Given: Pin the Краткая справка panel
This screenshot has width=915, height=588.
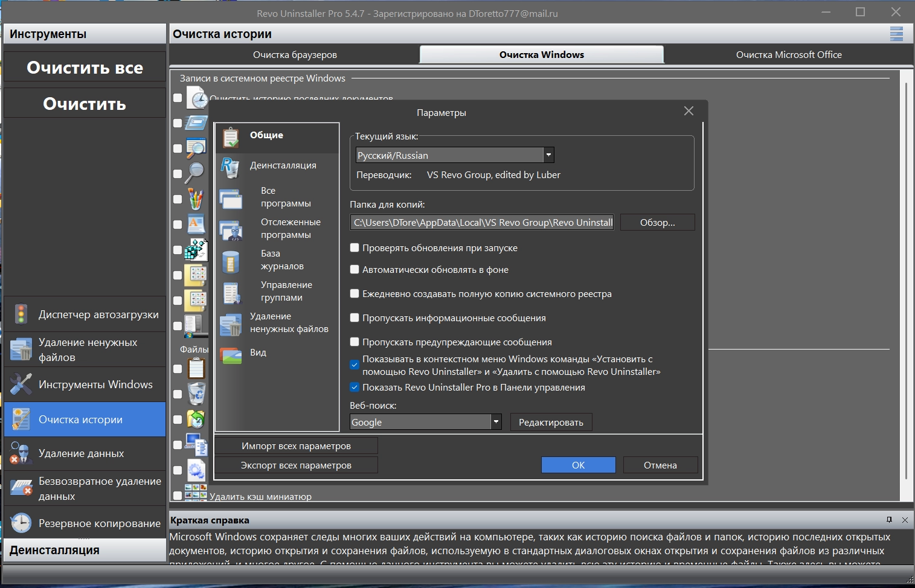Looking at the screenshot, I should pos(889,520).
